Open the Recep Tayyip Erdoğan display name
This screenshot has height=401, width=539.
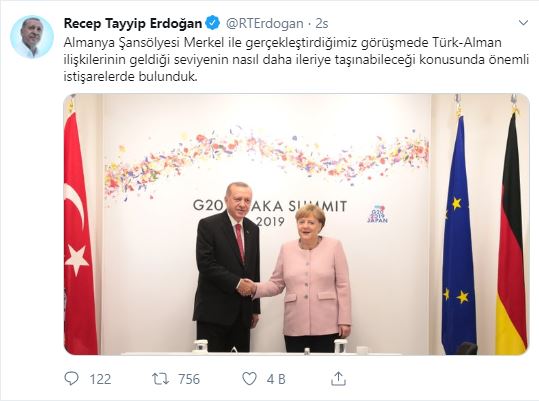[x=133, y=23]
